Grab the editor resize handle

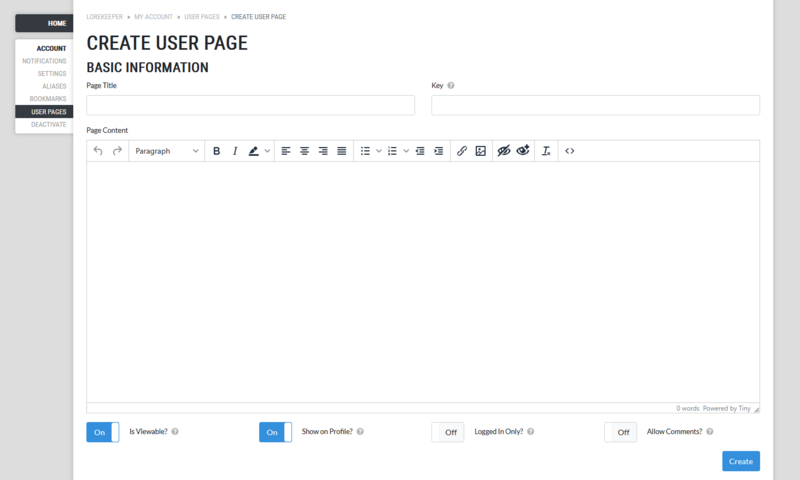[x=757, y=410]
